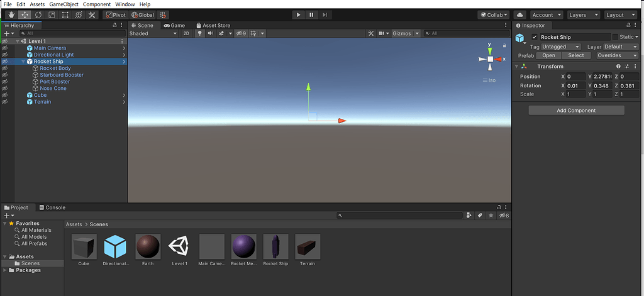Viewport: 644px width, 296px height.
Task: Toggle the Static checkbox
Action: (x=615, y=37)
